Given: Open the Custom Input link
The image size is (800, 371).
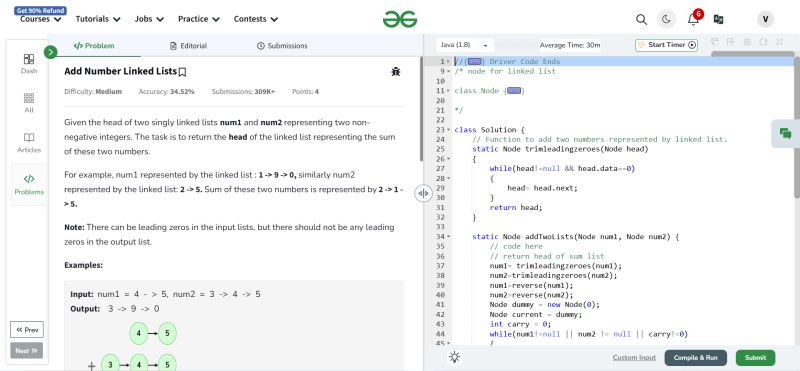Looking at the screenshot, I should [x=634, y=358].
